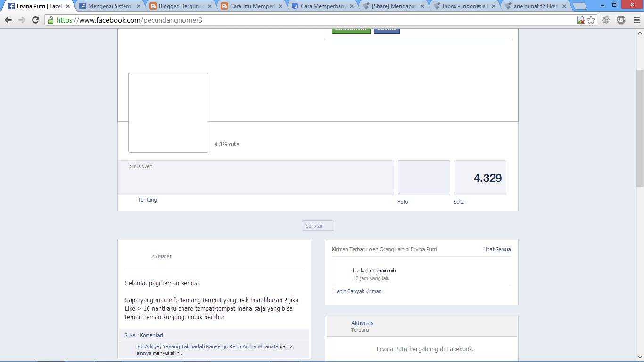Open Yayang Takmaslah KauPergi profile link
Image resolution: width=644 pixels, height=362 pixels.
pyautogui.click(x=194, y=346)
